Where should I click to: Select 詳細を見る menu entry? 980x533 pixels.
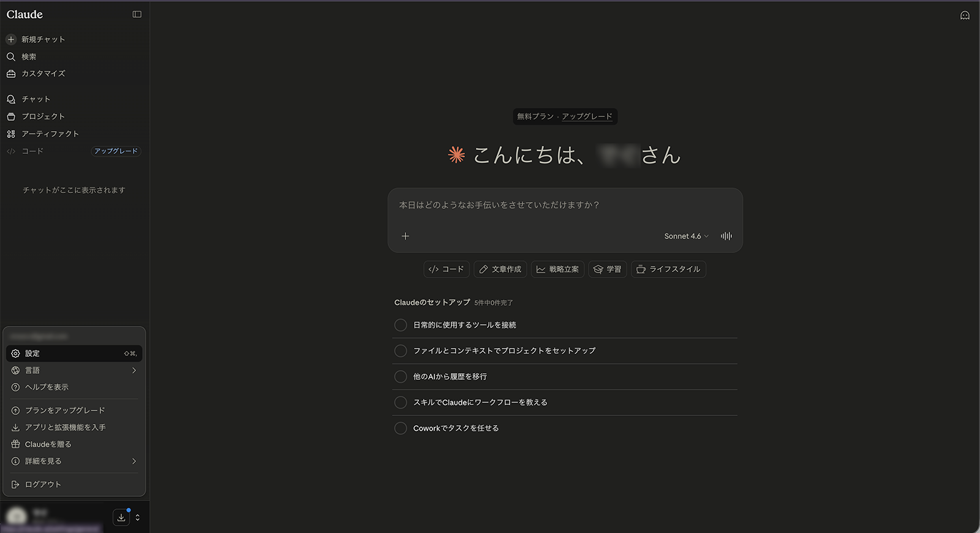pos(74,461)
